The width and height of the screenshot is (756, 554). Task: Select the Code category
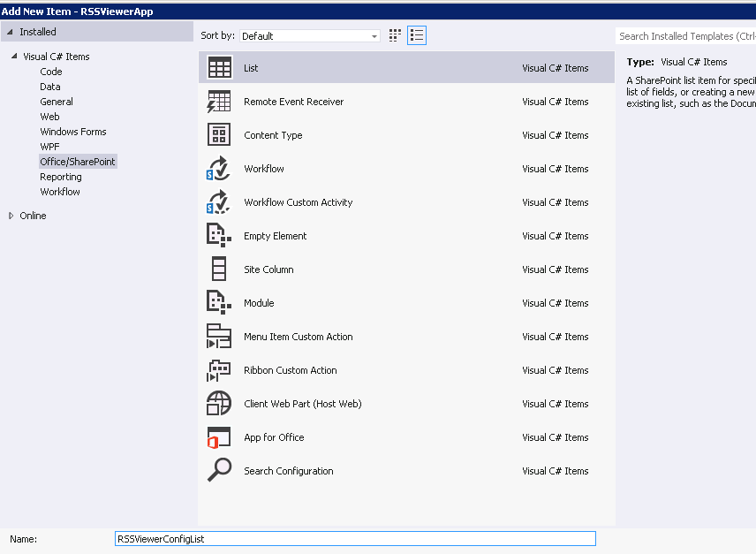click(x=51, y=72)
